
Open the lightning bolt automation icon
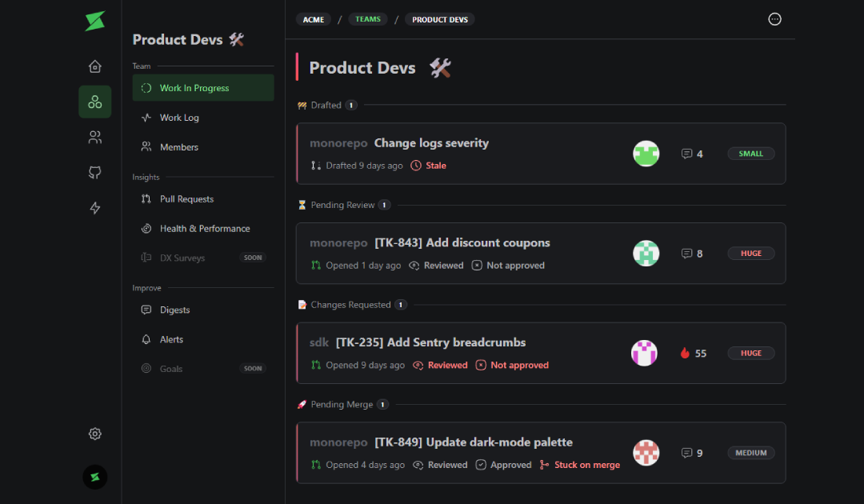(x=95, y=208)
